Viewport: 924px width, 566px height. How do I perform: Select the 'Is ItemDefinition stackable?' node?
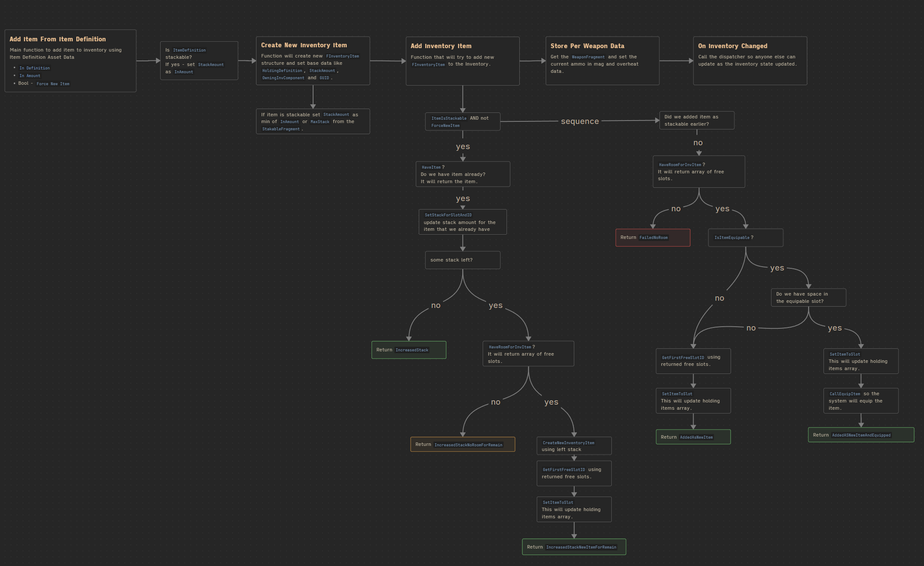click(199, 60)
